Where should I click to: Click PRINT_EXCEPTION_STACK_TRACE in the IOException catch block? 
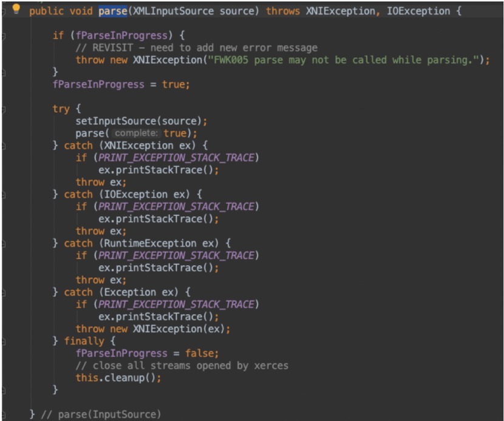[x=176, y=206]
